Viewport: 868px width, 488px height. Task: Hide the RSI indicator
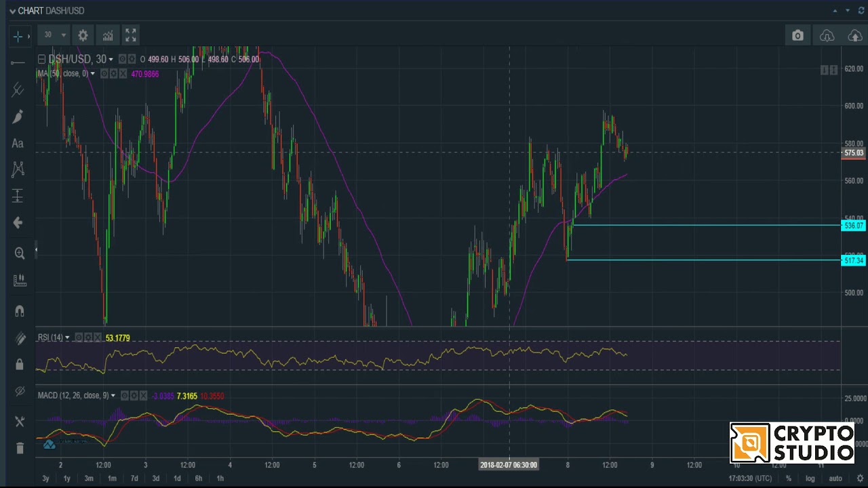(x=79, y=338)
